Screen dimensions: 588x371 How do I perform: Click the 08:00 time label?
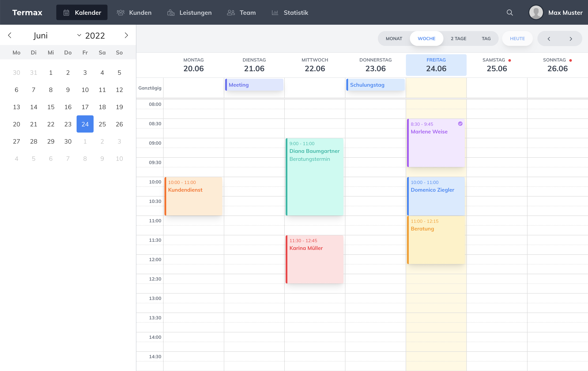[x=155, y=104]
